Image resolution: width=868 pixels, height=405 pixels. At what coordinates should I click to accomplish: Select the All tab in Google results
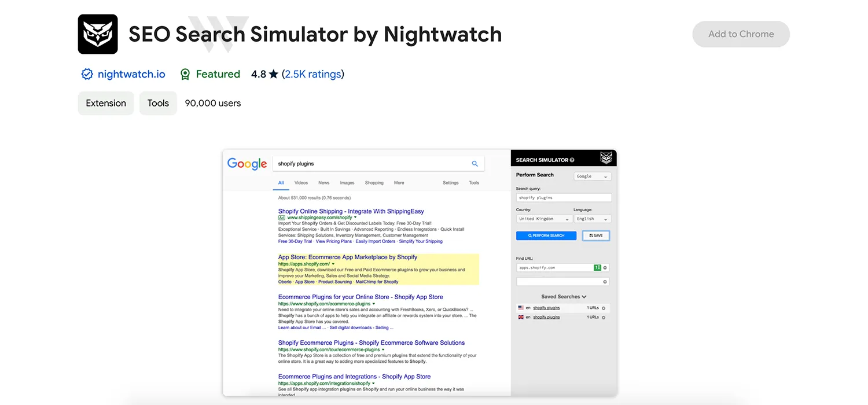(281, 183)
